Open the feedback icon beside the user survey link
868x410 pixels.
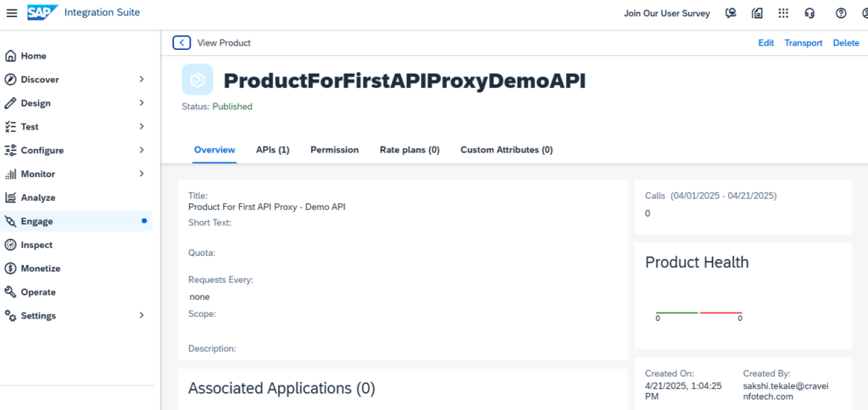tap(731, 14)
